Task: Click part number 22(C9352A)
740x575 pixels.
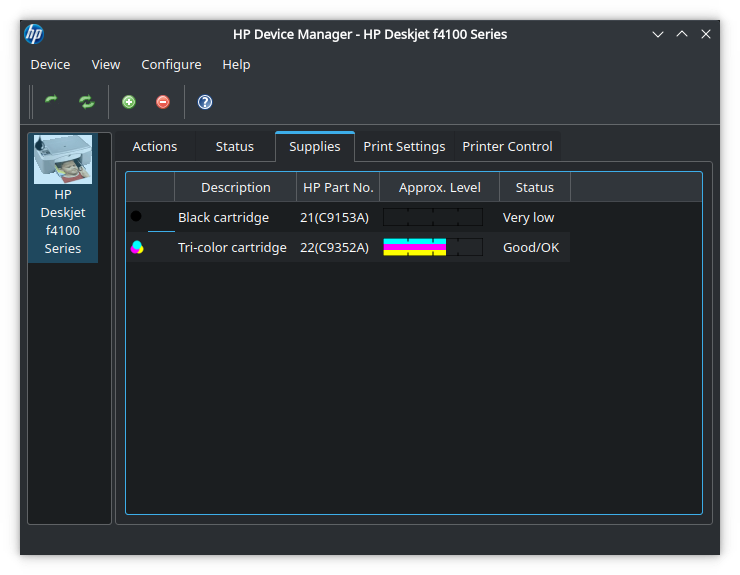Action: point(335,248)
